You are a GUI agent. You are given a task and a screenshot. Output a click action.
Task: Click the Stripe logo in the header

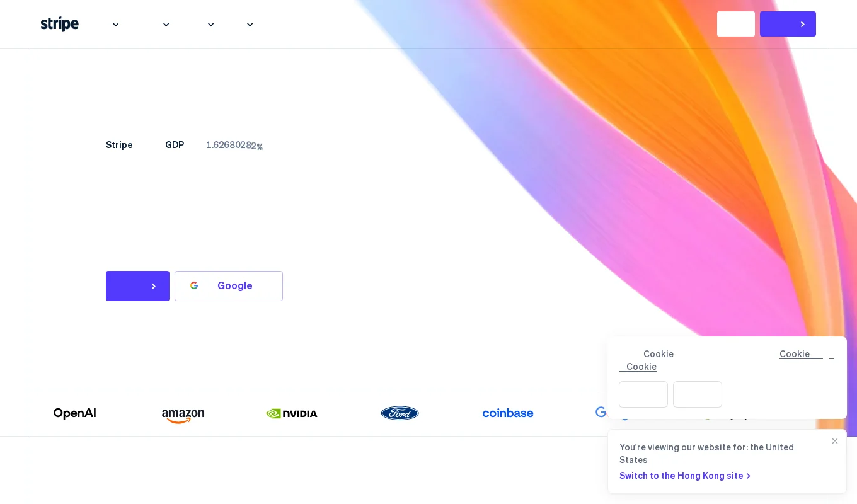tap(60, 24)
